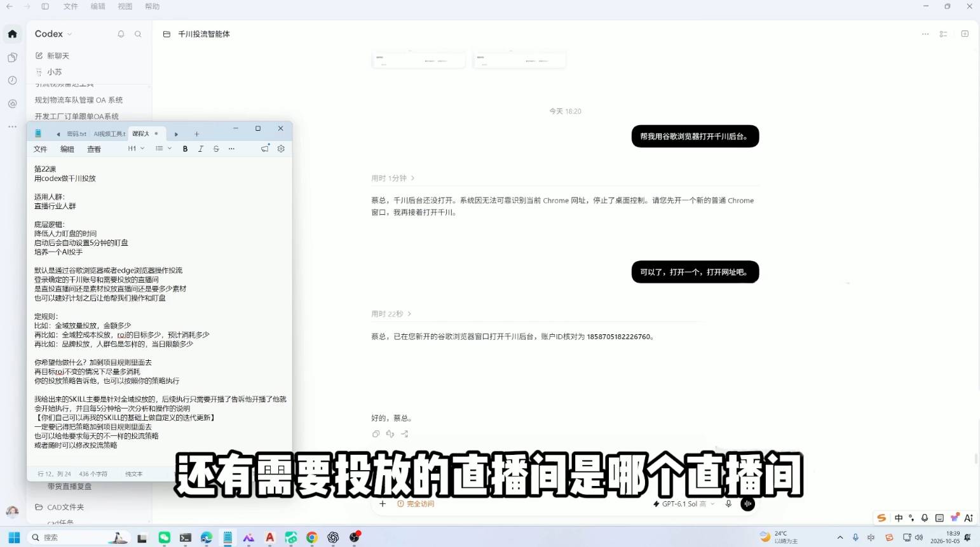Open Notepad 文件 menu

pyautogui.click(x=41, y=149)
